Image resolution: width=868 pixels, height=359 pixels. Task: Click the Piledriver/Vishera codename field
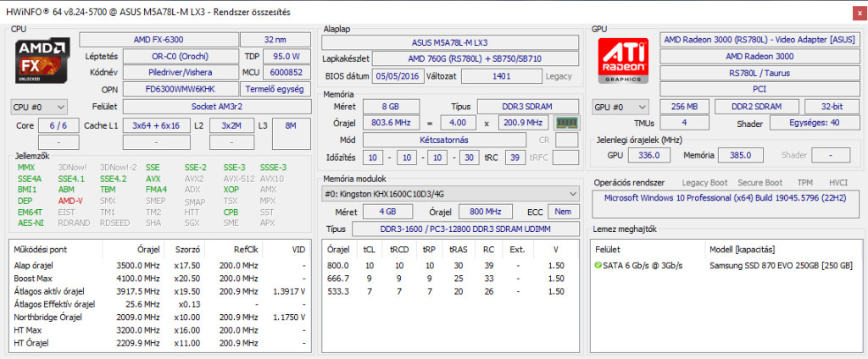181,73
